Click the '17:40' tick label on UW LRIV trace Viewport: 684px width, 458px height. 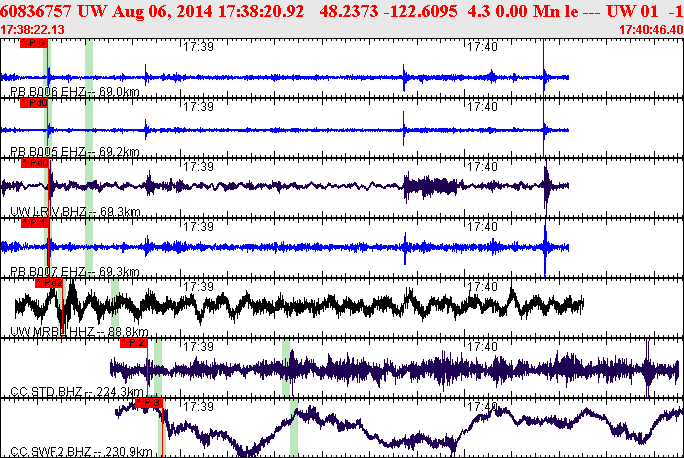click(x=482, y=167)
